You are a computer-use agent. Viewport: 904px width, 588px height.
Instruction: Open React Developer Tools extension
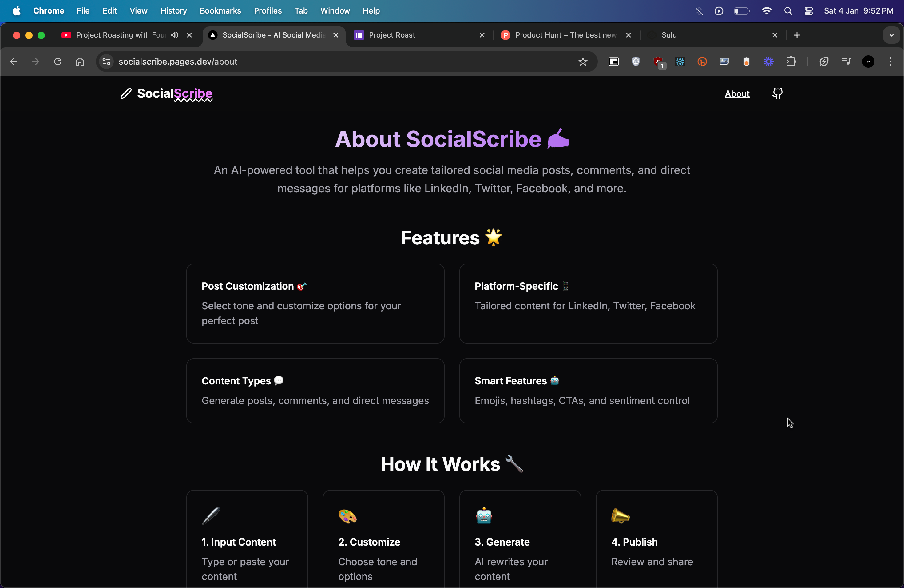point(680,62)
